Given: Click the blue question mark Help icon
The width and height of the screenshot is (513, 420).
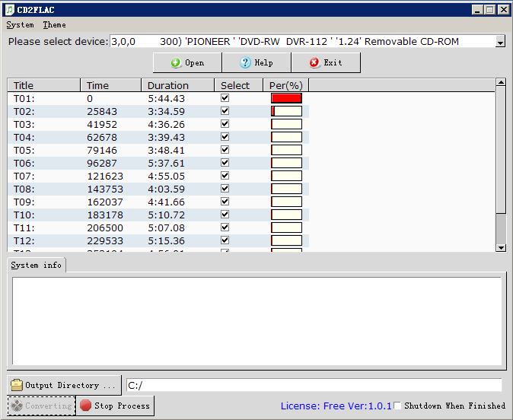Looking at the screenshot, I should (x=245, y=62).
